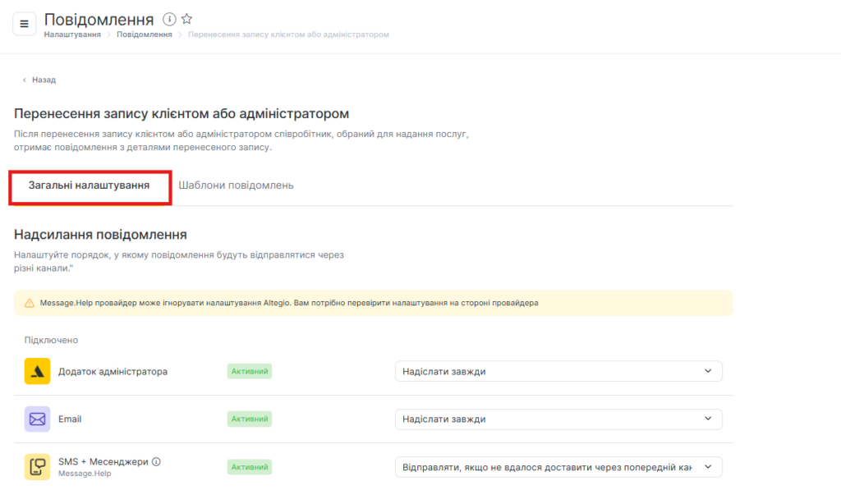Navigate to Повідомлення breadcrumb

point(144,34)
